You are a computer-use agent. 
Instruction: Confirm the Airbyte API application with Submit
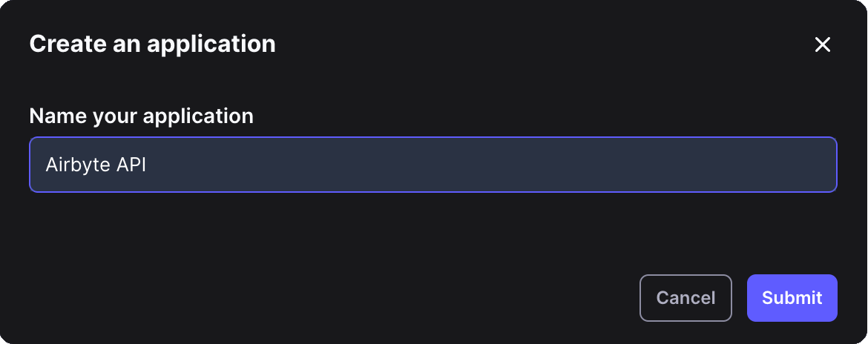coord(792,298)
